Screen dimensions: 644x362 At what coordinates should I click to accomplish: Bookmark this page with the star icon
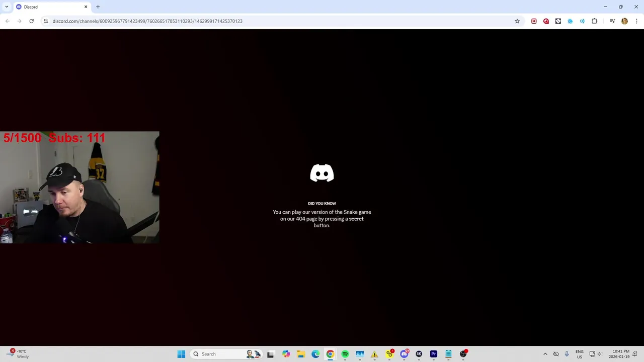click(x=517, y=21)
